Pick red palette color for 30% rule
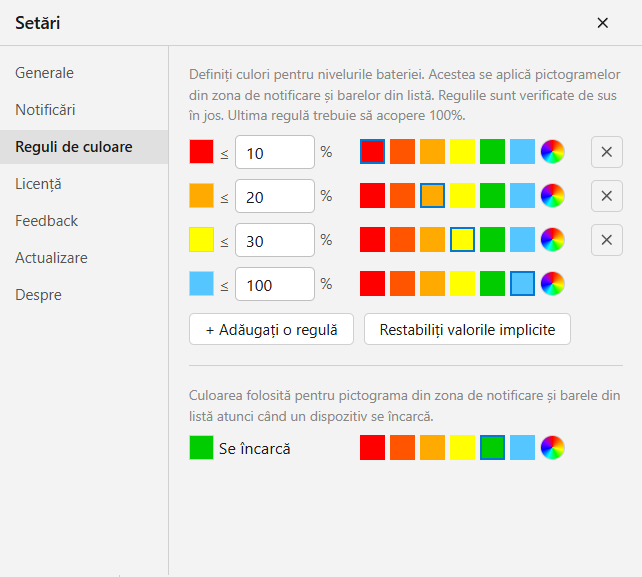The image size is (642, 577). point(372,240)
